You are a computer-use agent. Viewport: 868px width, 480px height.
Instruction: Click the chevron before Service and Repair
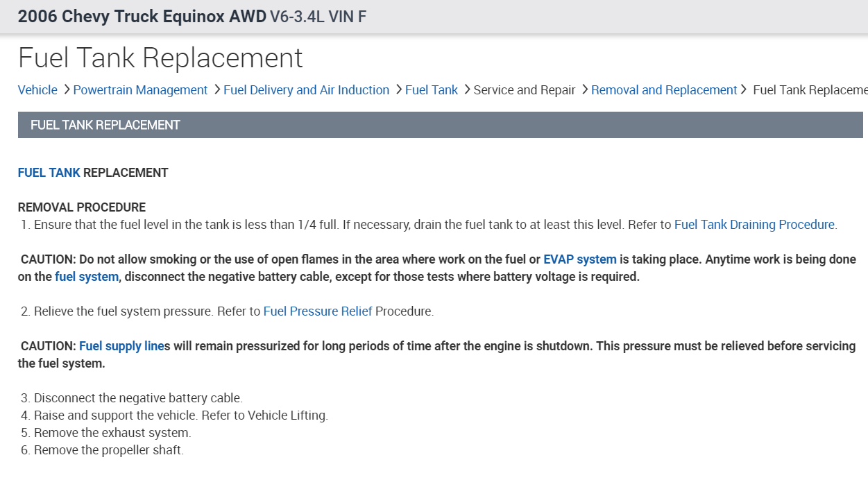[467, 89]
